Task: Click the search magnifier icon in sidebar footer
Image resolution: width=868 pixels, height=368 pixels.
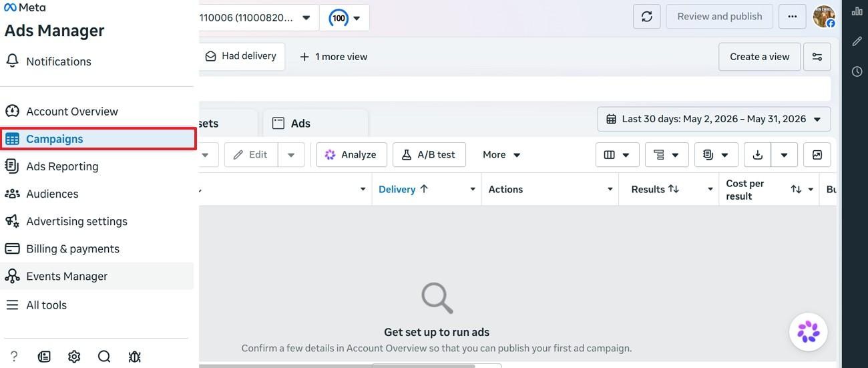Action: (x=104, y=357)
